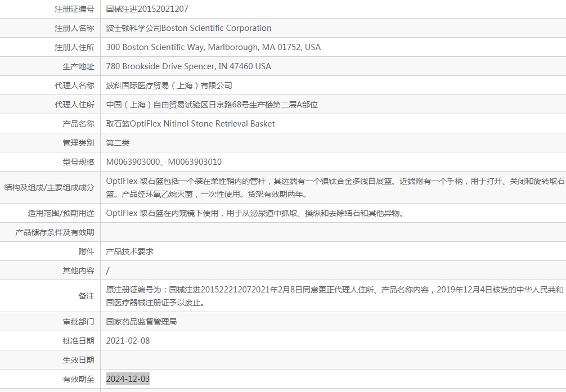Click the 注册人住所 label
Screen dimensions: 566x392
pos(74,47)
